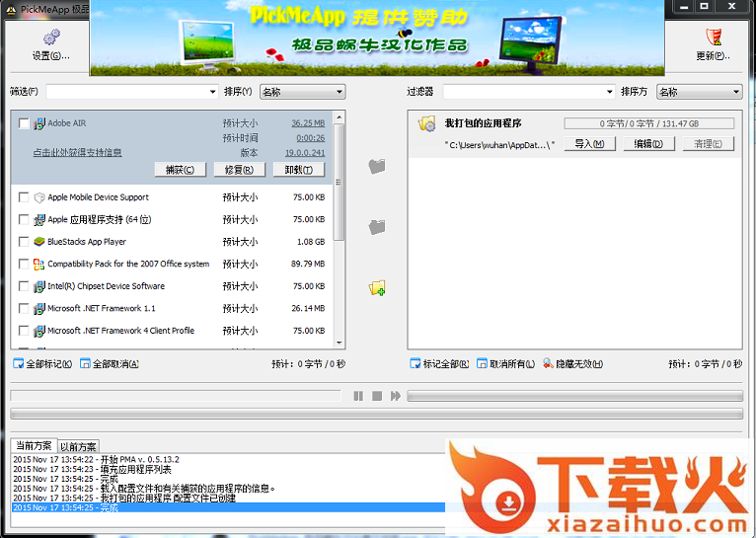Click 全部标记 mark-all icon on left
The height and width of the screenshot is (538, 756).
(19, 364)
